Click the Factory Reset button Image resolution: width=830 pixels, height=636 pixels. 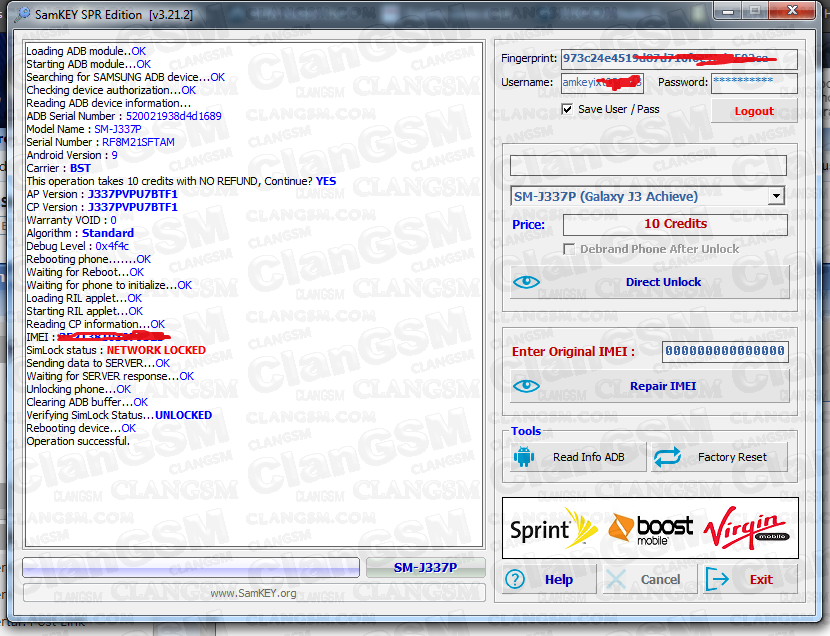pos(720,457)
